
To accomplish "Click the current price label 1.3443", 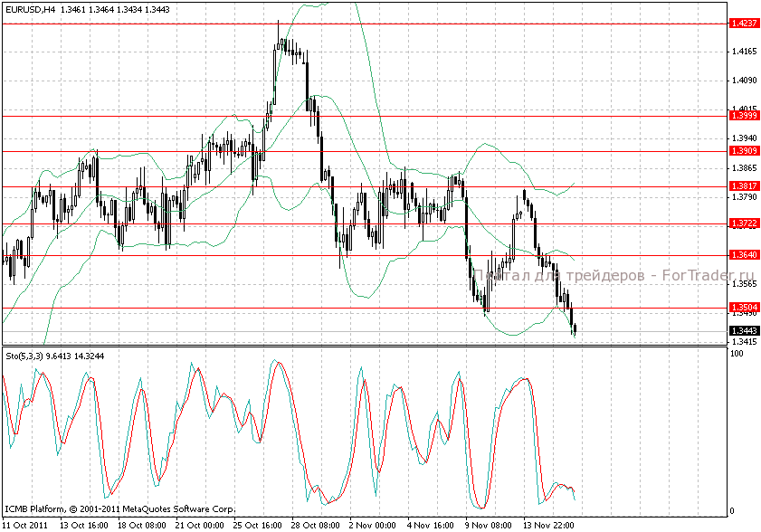I will coord(744,331).
